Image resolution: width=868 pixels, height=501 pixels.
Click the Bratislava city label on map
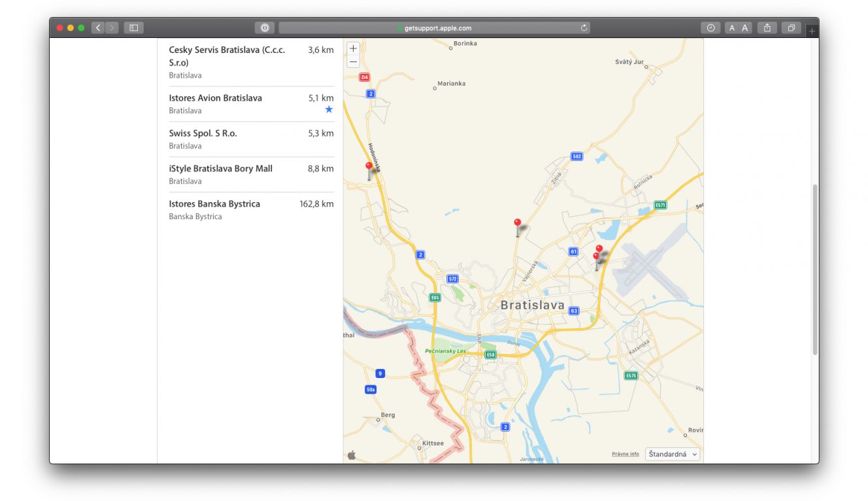532,305
